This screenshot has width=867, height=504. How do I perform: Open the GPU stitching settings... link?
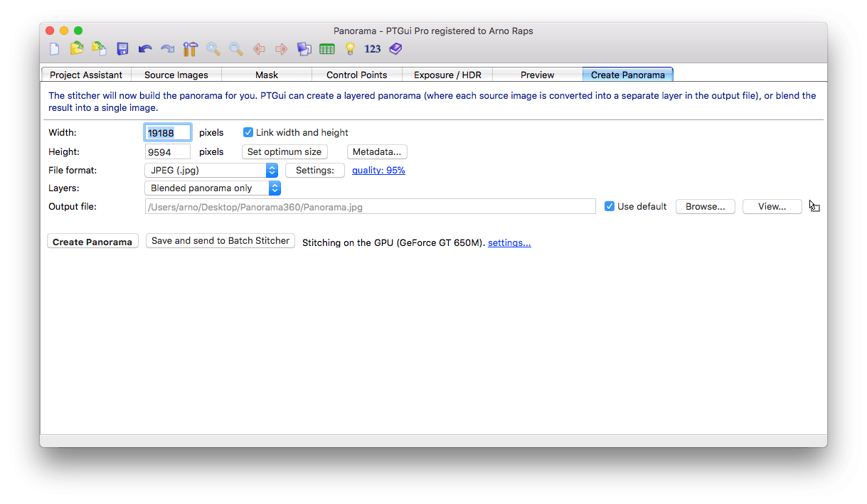[509, 243]
